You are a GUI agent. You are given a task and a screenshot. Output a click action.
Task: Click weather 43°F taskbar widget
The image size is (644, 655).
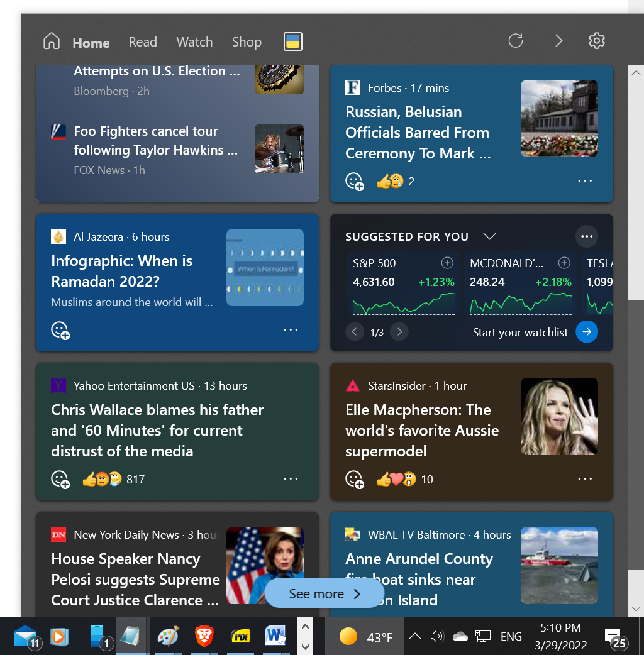tap(365, 637)
